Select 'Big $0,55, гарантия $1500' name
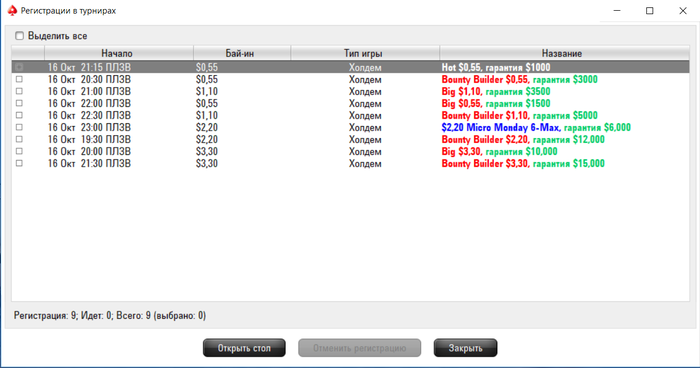Image resolution: width=700 pixels, height=368 pixels. point(496,104)
